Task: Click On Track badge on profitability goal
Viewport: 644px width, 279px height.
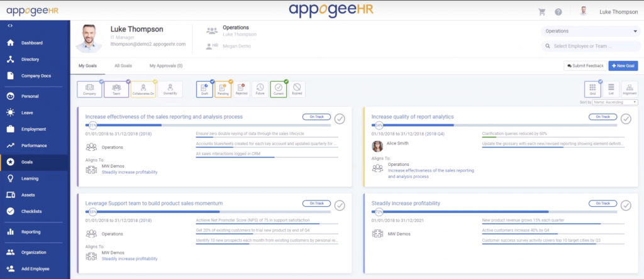Action: [x=602, y=203]
